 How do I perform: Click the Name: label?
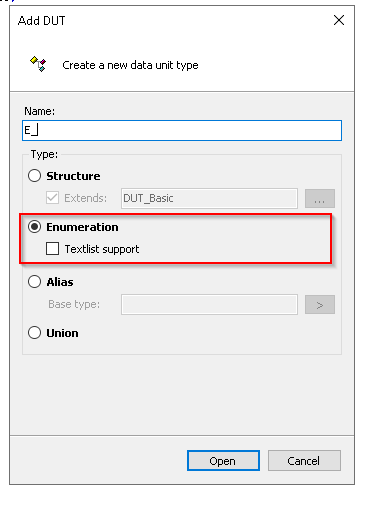click(x=39, y=111)
